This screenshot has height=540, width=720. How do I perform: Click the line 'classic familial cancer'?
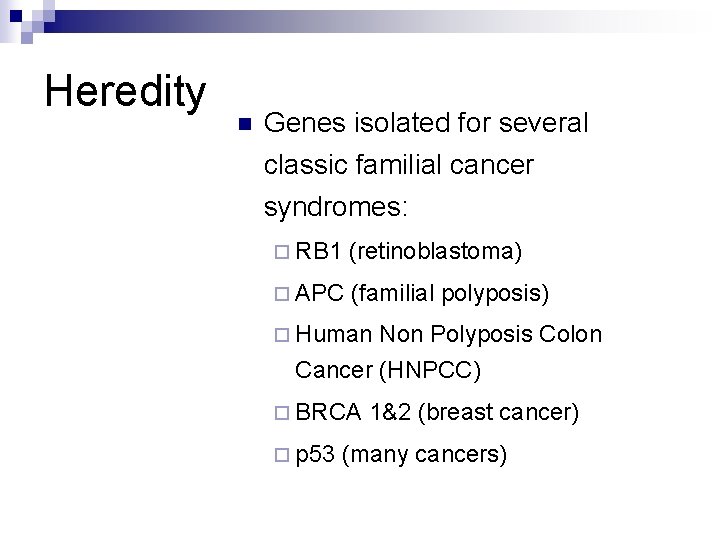click(x=399, y=165)
